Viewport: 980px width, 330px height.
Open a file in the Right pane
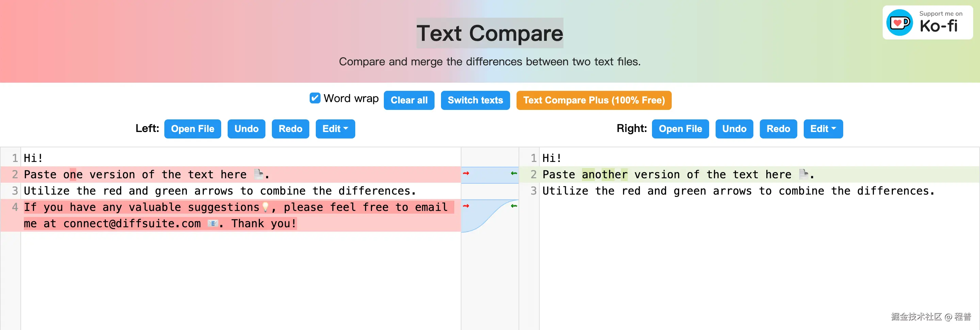[681, 129]
